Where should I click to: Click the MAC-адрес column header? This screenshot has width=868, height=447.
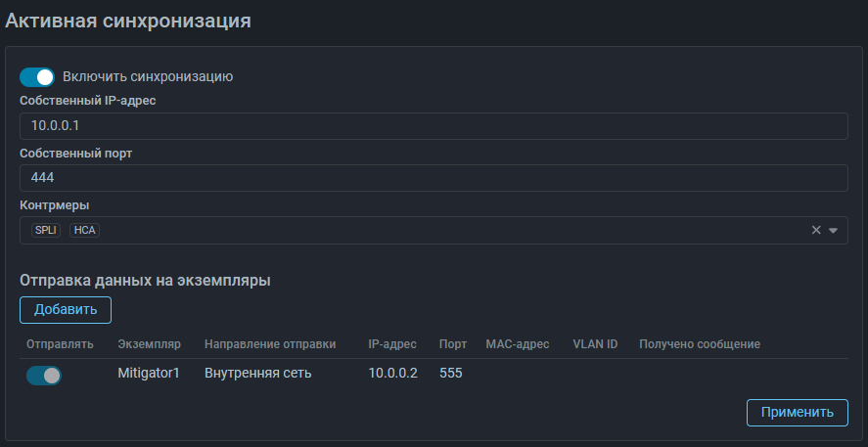click(x=518, y=344)
